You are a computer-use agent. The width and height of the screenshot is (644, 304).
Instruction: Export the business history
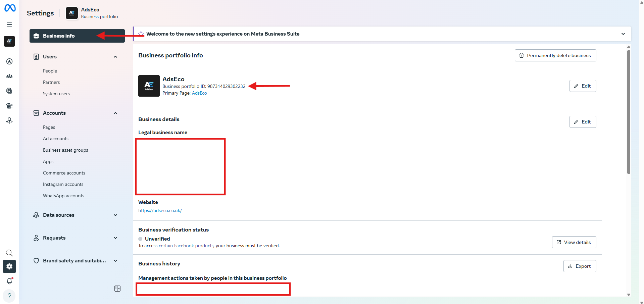580,266
